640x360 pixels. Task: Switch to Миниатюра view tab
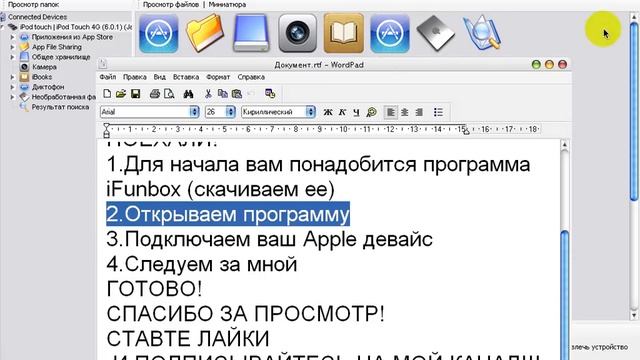coord(227,4)
